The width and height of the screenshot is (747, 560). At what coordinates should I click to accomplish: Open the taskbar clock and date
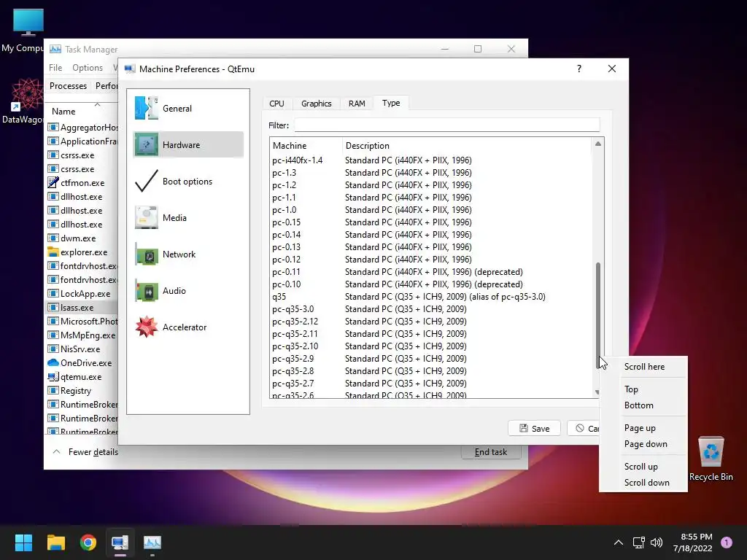pos(693,542)
